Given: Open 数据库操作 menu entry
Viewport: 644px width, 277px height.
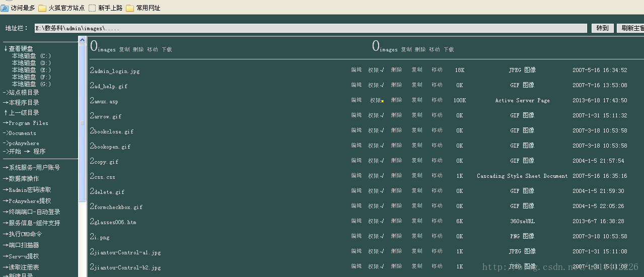Looking at the screenshot, I should 21,179.
